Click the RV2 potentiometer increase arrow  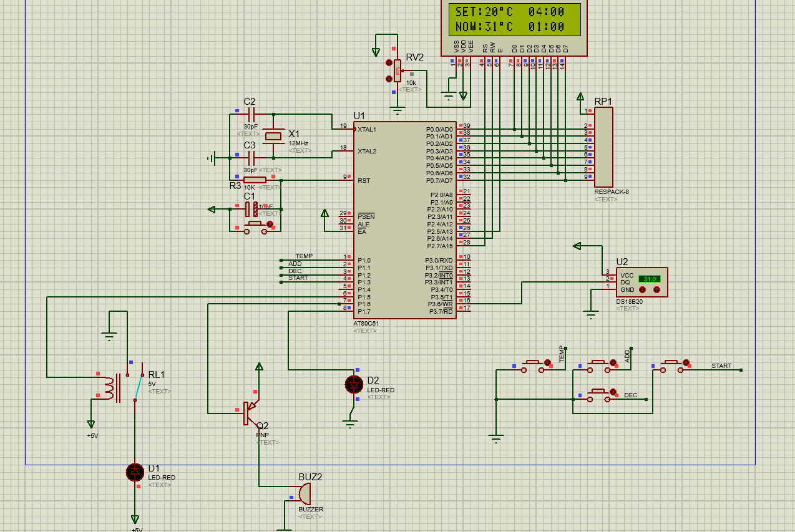click(x=389, y=63)
